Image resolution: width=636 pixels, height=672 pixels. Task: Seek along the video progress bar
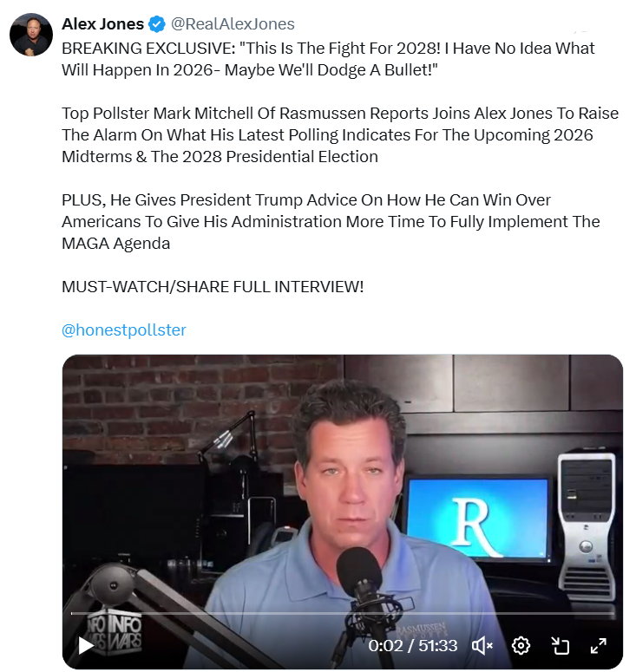point(342,614)
